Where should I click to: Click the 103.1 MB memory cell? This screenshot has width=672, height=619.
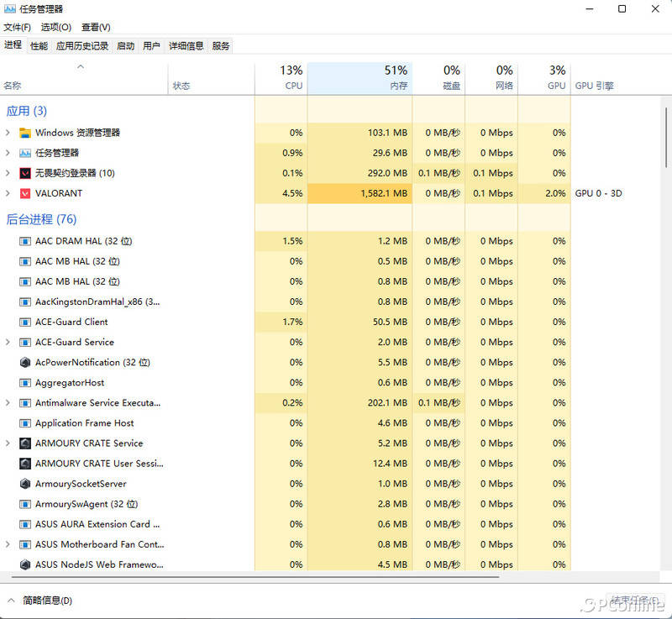(x=387, y=133)
